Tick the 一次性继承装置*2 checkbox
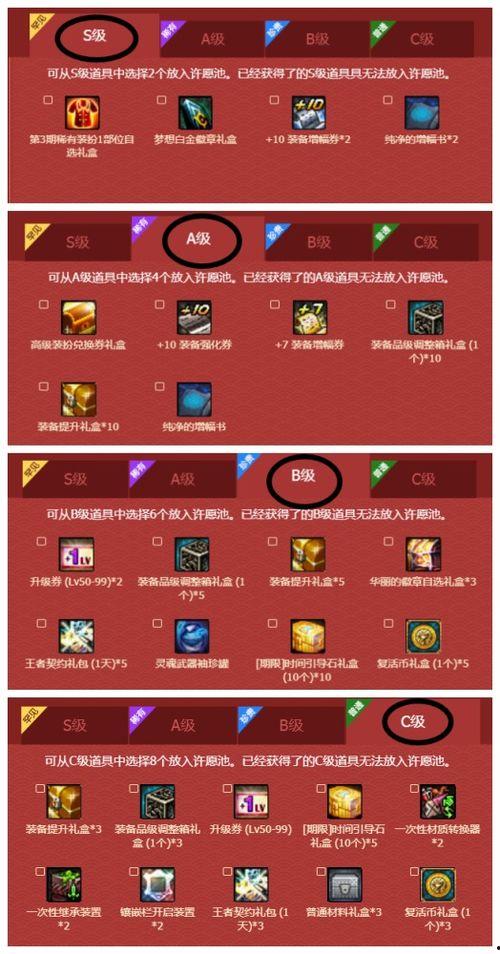This screenshot has width=500, height=954. tap(40, 872)
